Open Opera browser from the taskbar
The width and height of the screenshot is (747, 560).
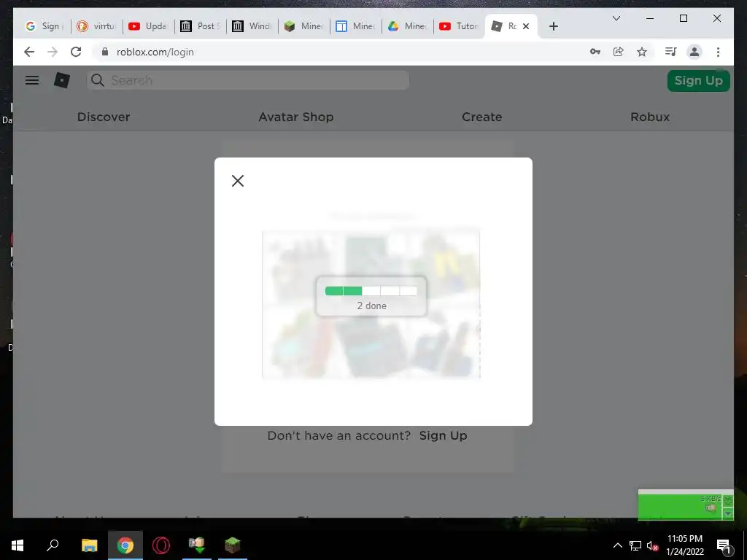[161, 545]
